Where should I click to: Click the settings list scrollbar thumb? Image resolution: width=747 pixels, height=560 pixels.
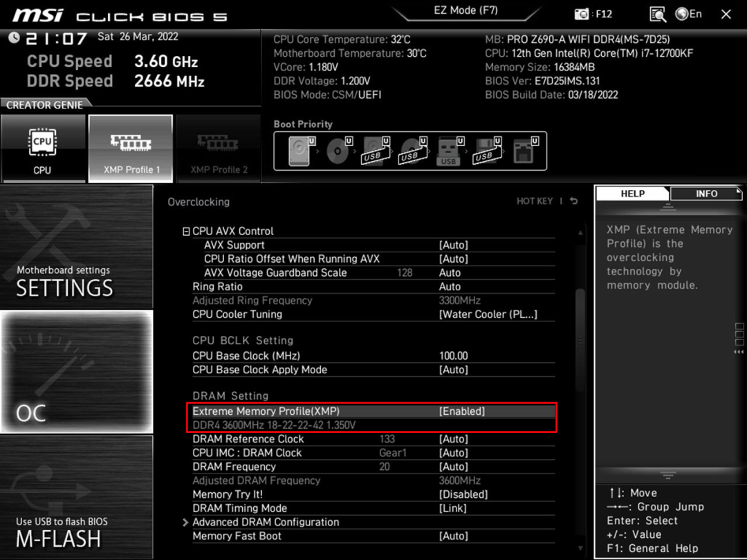(x=580, y=340)
